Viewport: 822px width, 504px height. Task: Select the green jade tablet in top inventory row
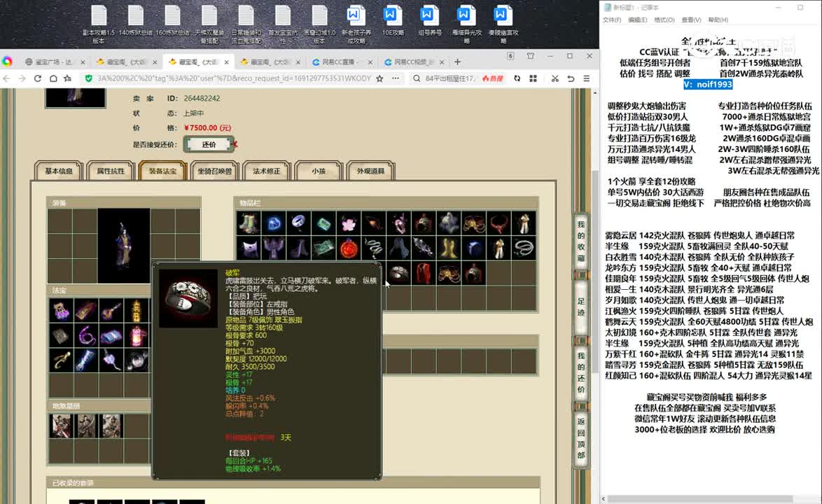coord(323,224)
